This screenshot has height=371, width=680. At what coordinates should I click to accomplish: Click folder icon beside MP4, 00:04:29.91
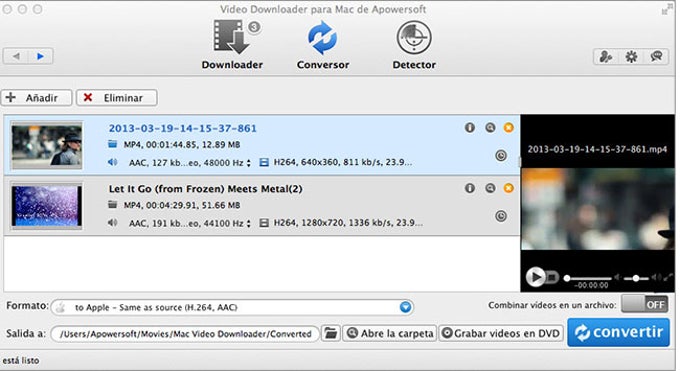(x=112, y=204)
